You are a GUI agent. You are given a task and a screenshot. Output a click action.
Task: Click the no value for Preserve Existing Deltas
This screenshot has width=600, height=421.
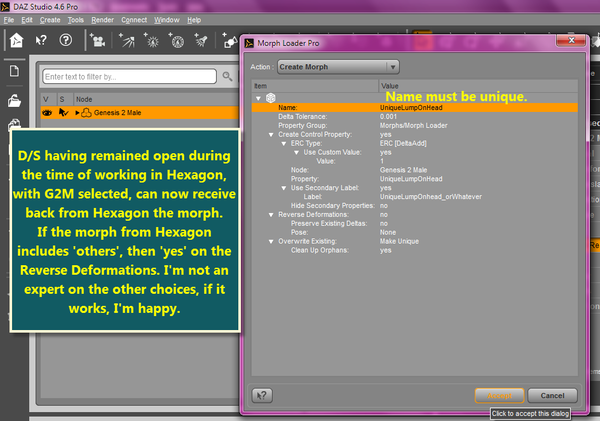pos(384,224)
